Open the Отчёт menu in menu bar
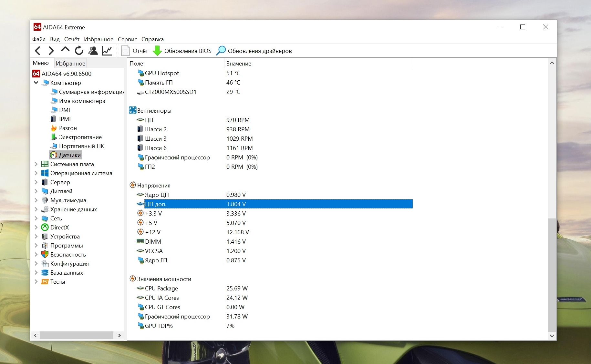This screenshot has height=364, width=591. (72, 39)
